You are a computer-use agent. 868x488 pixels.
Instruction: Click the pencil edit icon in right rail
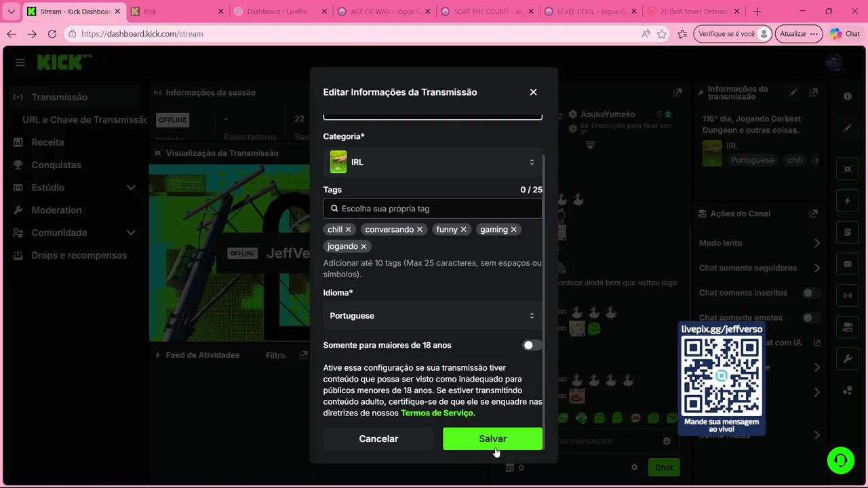[x=848, y=128]
